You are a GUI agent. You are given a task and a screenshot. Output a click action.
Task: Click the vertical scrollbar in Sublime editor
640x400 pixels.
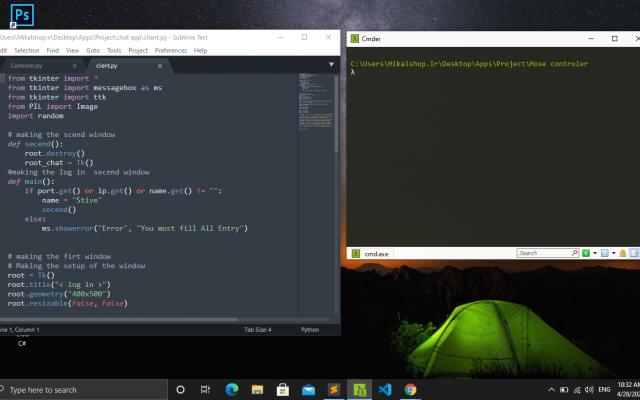click(x=337, y=114)
